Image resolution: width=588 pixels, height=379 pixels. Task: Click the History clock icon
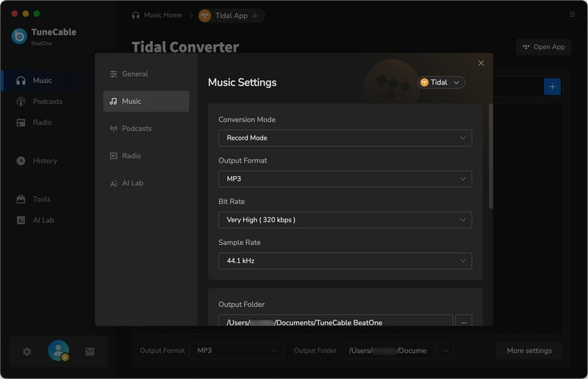[21, 160]
